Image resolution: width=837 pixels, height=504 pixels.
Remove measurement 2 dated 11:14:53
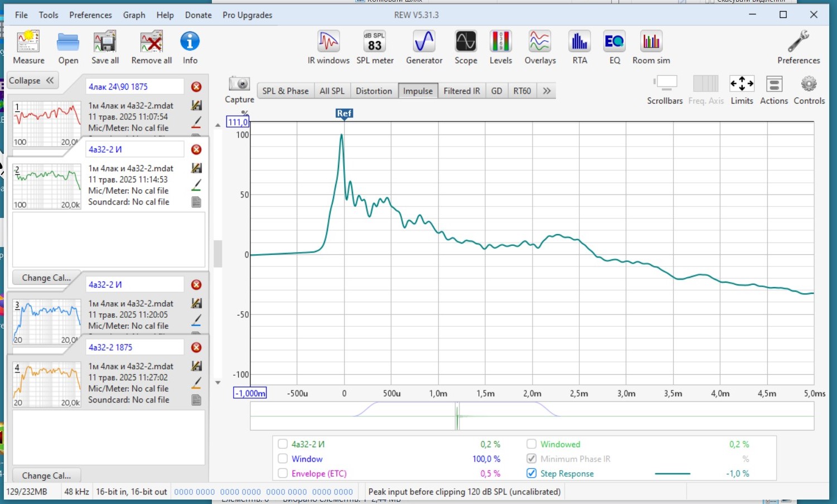(x=196, y=149)
